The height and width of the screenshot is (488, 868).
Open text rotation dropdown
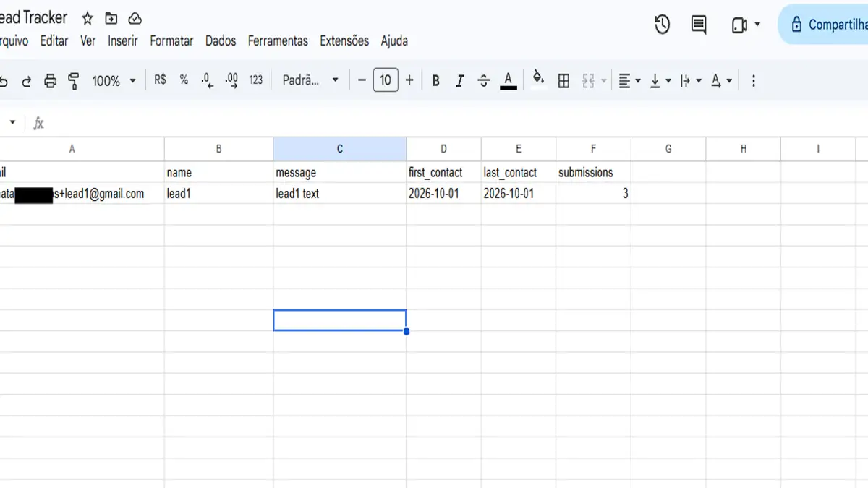(x=721, y=81)
